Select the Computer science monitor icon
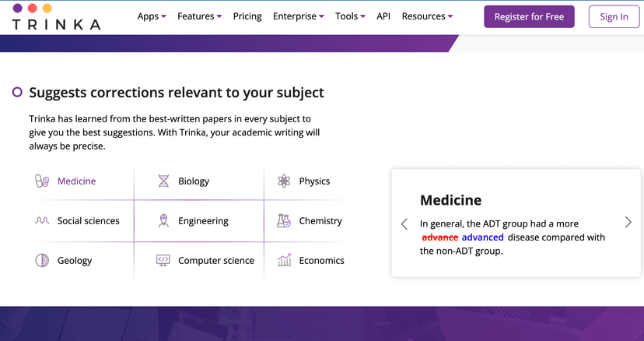Viewport: 644px width, 341px height. 163,260
